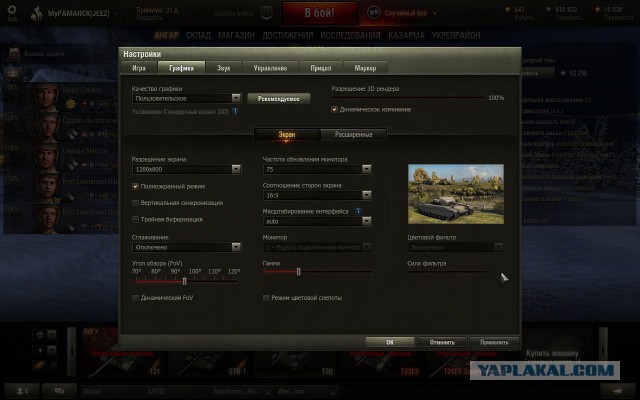This screenshot has width=640, height=400.
Task: Click Отменить button
Action: (442, 342)
